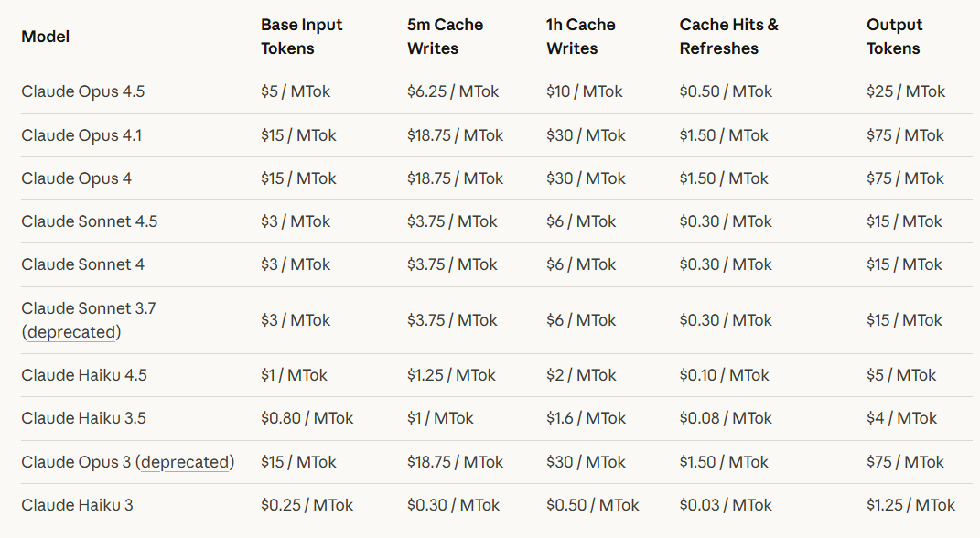Select the Claude Opus 4.5 row label

tap(82, 91)
